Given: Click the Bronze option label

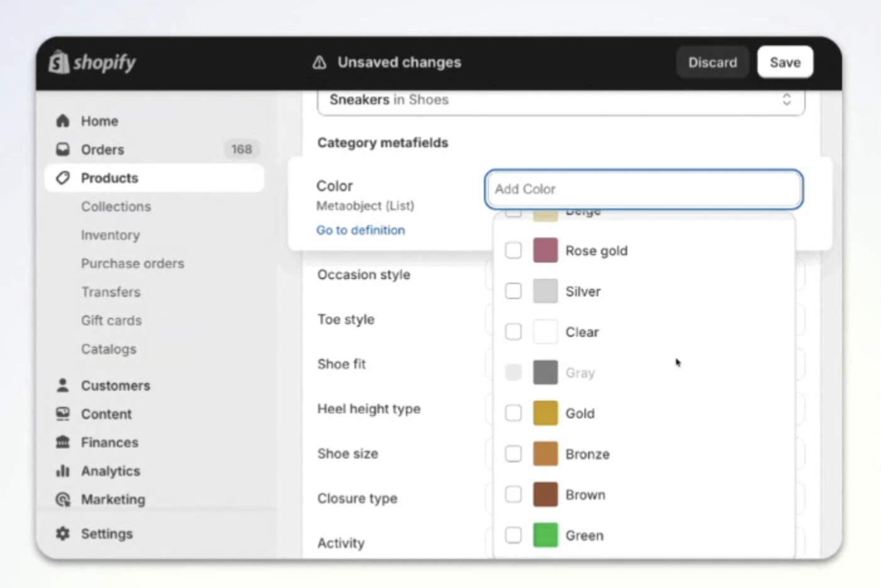Looking at the screenshot, I should click(588, 454).
